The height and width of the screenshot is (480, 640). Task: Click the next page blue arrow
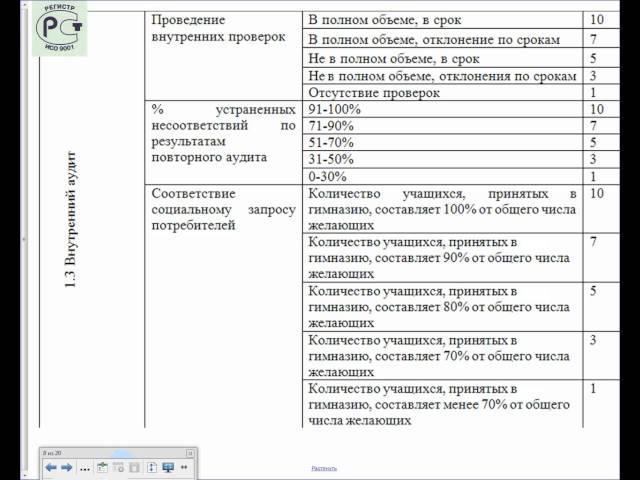pos(67,467)
